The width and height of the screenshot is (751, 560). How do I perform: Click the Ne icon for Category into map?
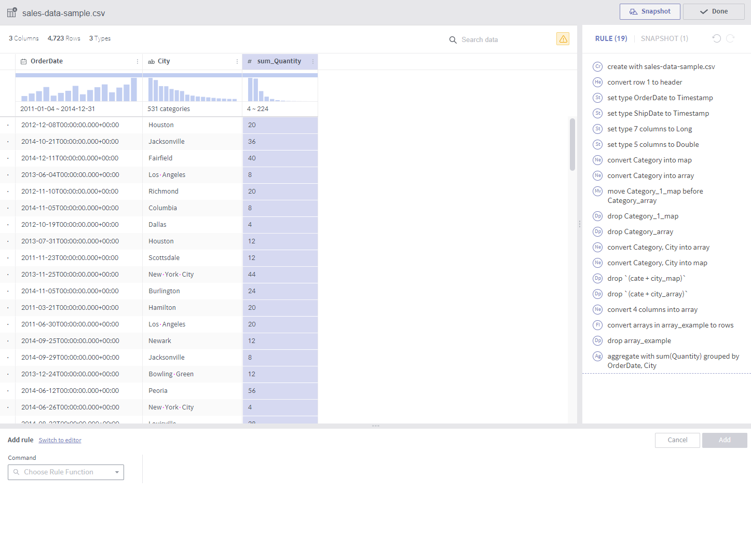pyautogui.click(x=598, y=160)
